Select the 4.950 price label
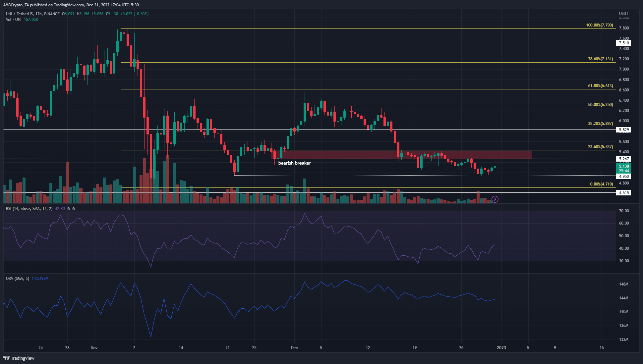Viewport: 643px width, 364px height. pyautogui.click(x=623, y=177)
